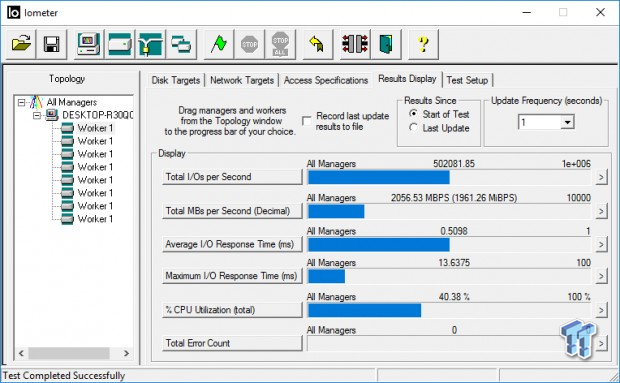Click the Maximum I/O Response Time progress bar
Viewport: 620px width, 383px height.
(x=449, y=276)
